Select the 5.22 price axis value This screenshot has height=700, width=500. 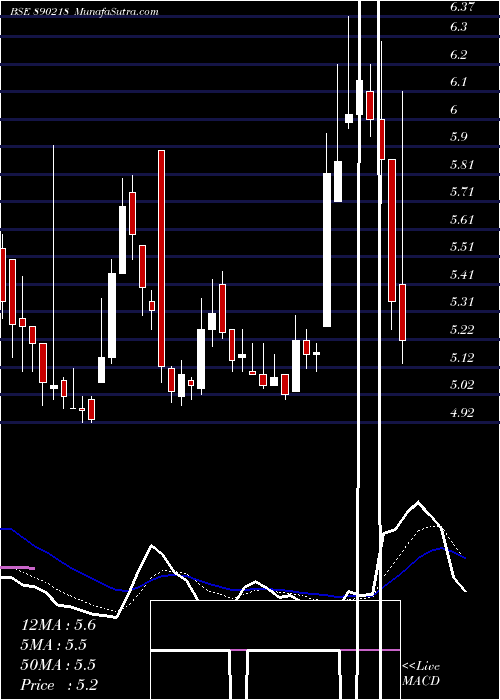(462, 330)
